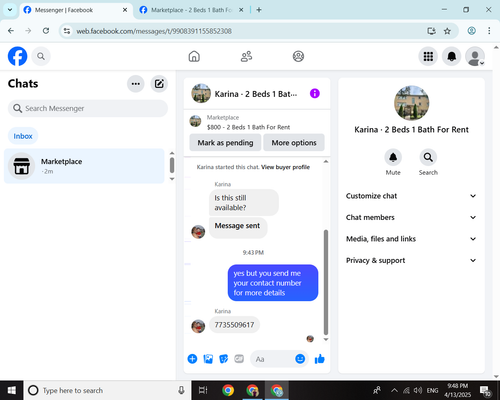
Task: Go to Home feed icon
Action: tap(194, 56)
